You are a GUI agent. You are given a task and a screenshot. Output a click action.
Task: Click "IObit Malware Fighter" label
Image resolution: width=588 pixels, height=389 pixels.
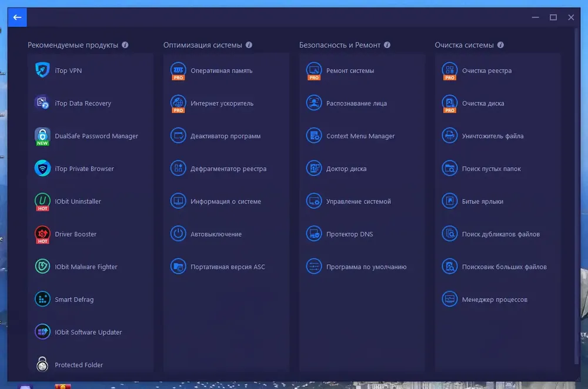86,267
